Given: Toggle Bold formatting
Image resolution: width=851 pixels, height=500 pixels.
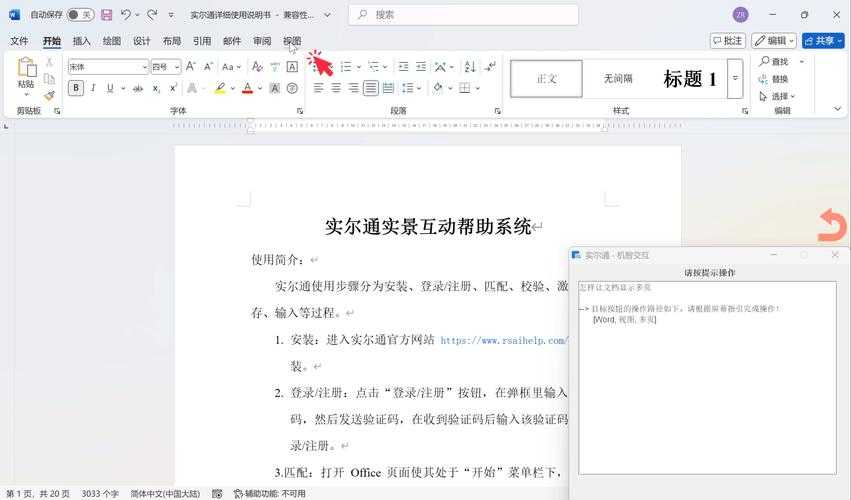Looking at the screenshot, I should [76, 88].
